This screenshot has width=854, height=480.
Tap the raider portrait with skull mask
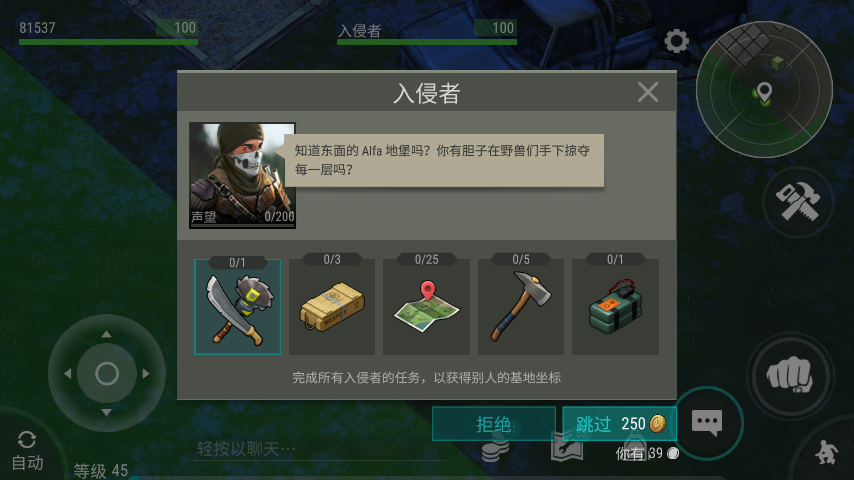tap(242, 175)
